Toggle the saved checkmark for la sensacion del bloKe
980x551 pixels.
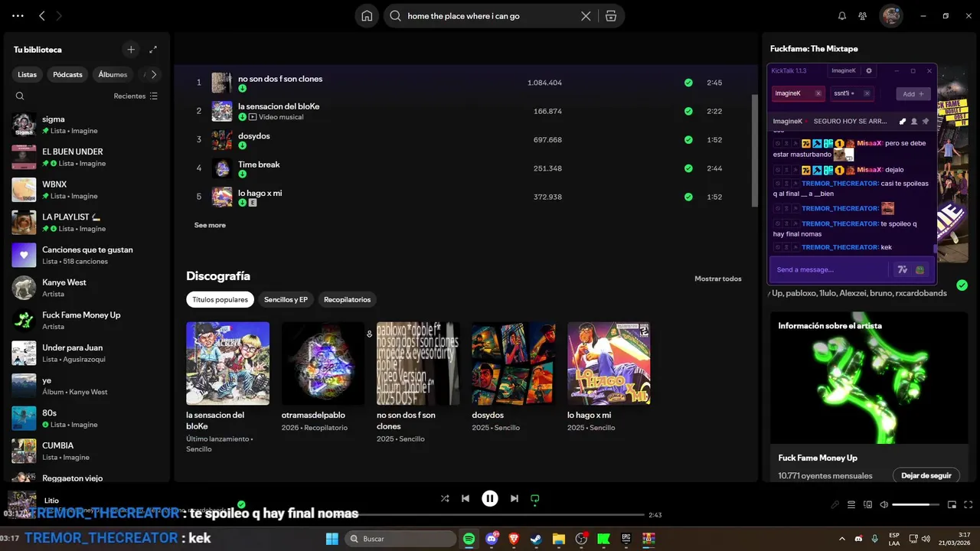tap(688, 111)
